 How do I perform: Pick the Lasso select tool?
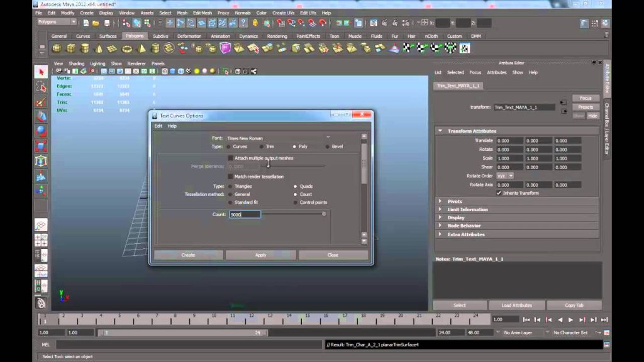click(x=41, y=87)
